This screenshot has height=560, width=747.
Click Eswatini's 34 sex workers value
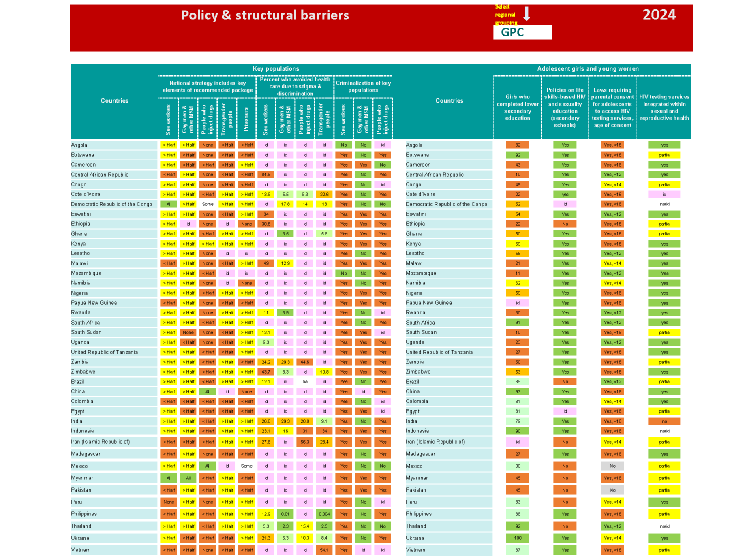[x=266, y=214]
